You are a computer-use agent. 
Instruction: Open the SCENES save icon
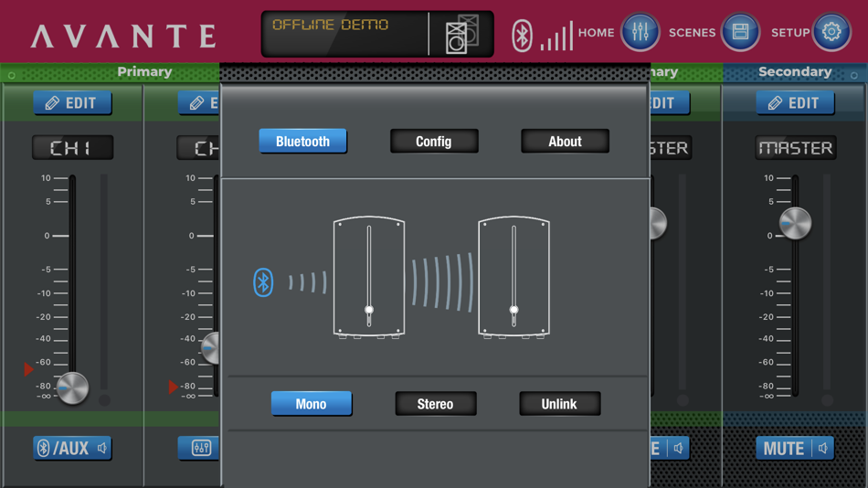point(740,32)
